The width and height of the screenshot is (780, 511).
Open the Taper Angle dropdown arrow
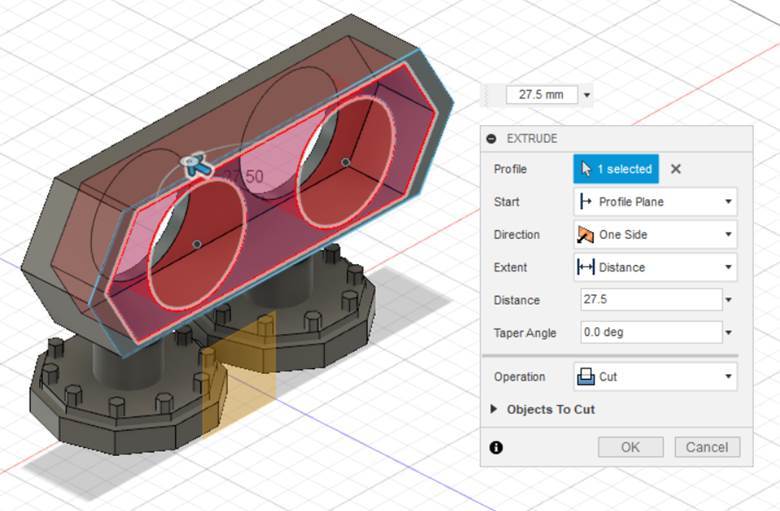click(x=729, y=332)
